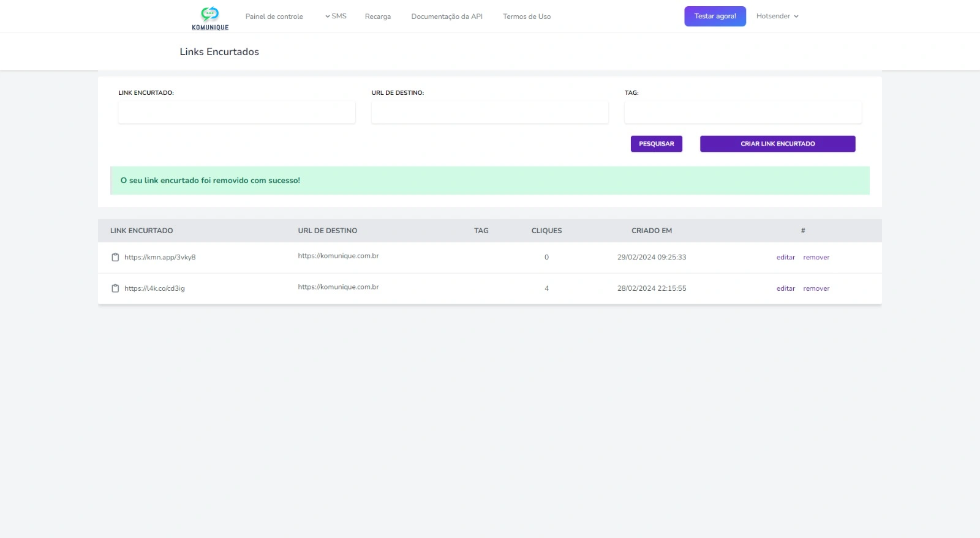This screenshot has height=538, width=980.
Task: Open Termos de Uso
Action: [527, 17]
